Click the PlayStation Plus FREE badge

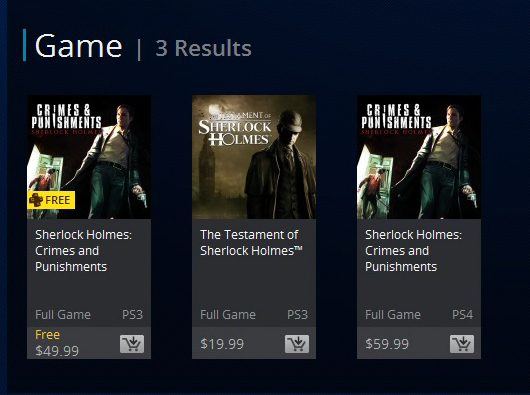51,200
